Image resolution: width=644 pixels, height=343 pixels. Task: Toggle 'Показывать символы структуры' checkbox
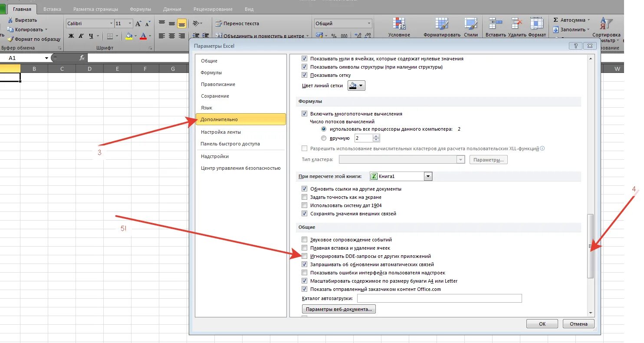coord(304,67)
